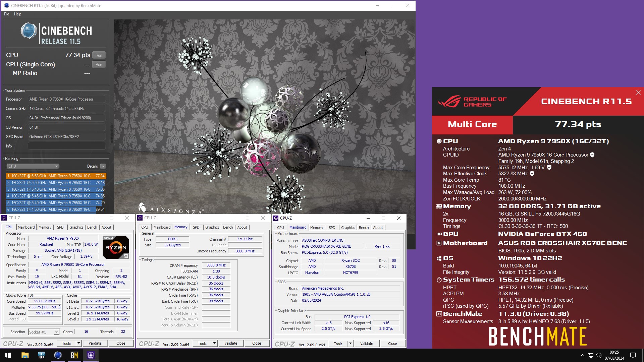This screenshot has height=362, width=644.
Task: Expand the Tools arrow in the CPU-Z Memory window
Action: [214, 343]
